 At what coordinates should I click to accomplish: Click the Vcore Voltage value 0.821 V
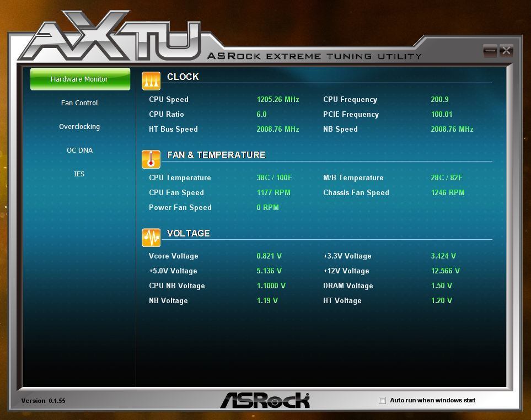pos(269,256)
